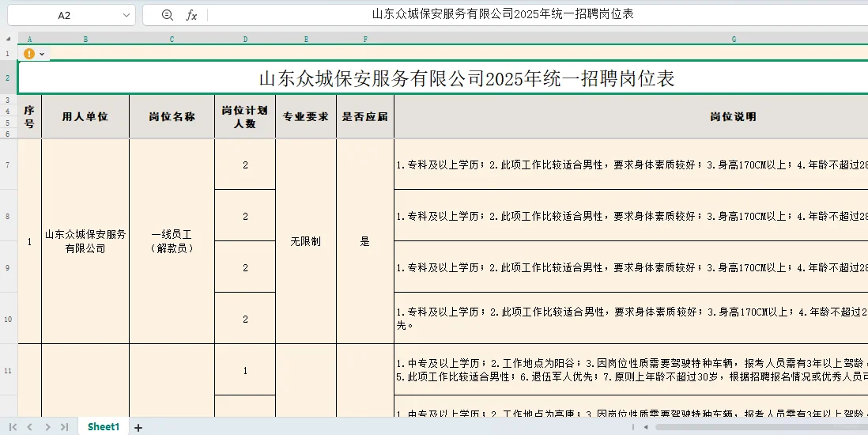The image size is (868, 435).
Task: Jump to last sheet navigation arrow
Action: pos(64,426)
